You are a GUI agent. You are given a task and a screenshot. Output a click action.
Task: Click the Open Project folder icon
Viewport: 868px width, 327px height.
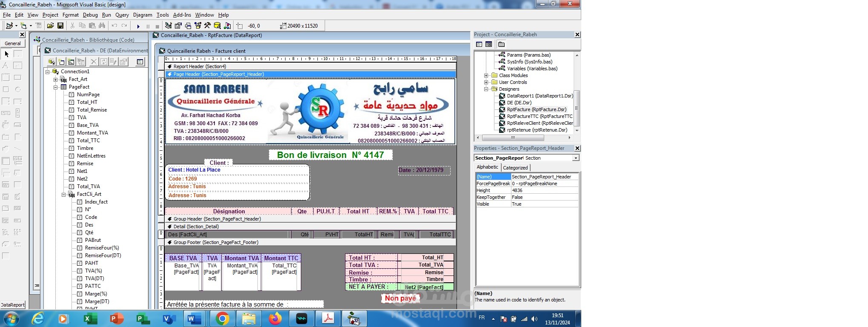(x=50, y=26)
